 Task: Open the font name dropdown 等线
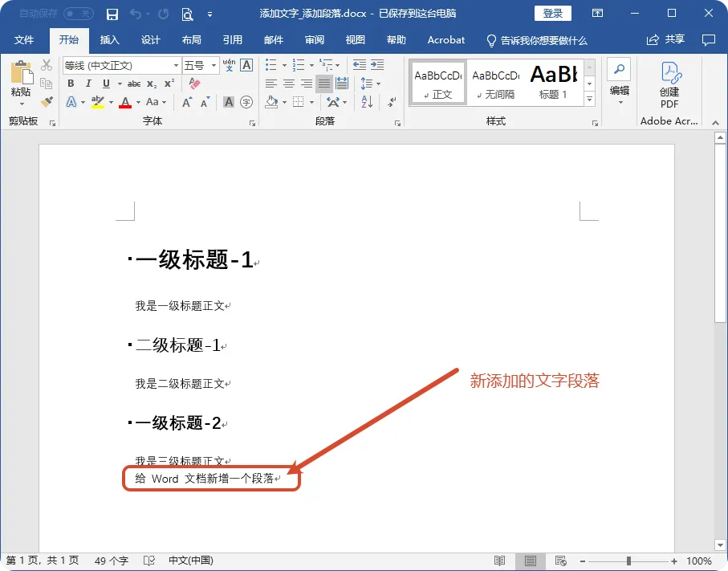[176, 66]
